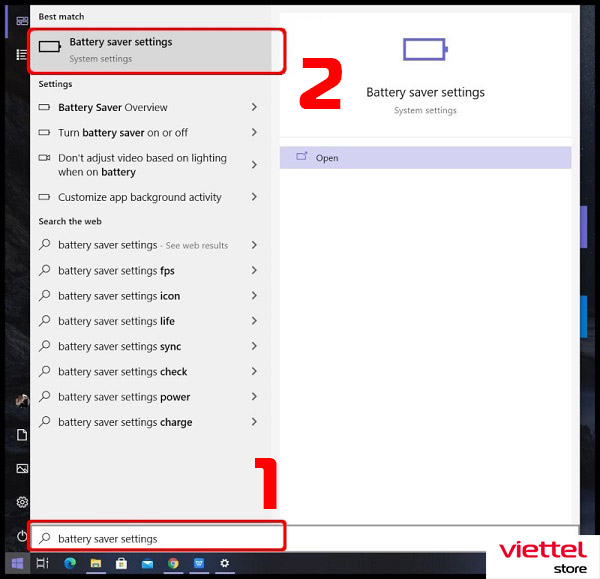
Task: Click the Task View icon
Action: tap(42, 563)
